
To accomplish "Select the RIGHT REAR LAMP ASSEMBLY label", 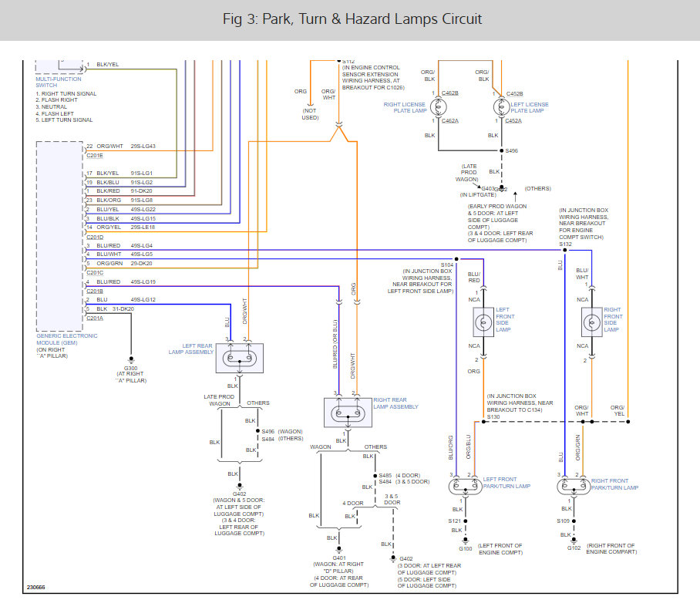I will pyautogui.click(x=396, y=403).
